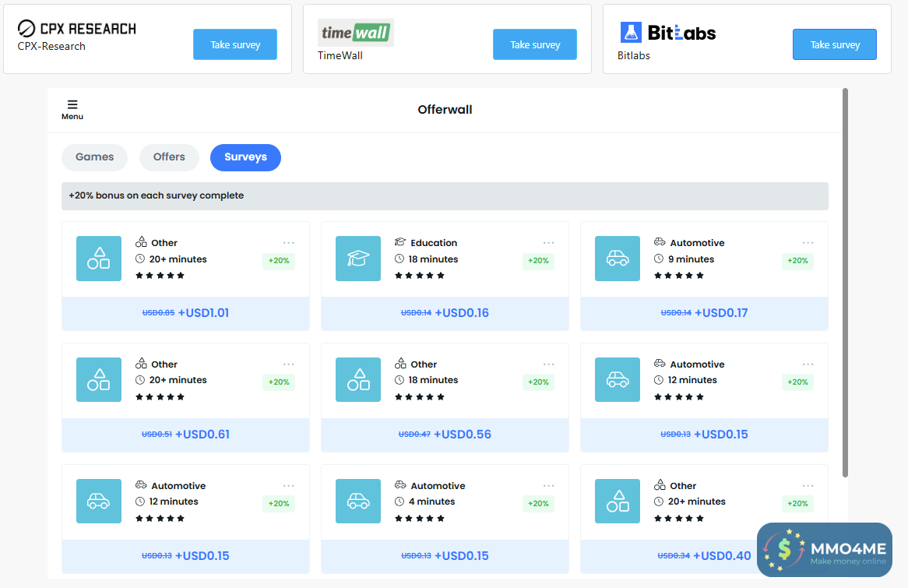
Task: Take survey on TimeWall
Action: (x=535, y=44)
